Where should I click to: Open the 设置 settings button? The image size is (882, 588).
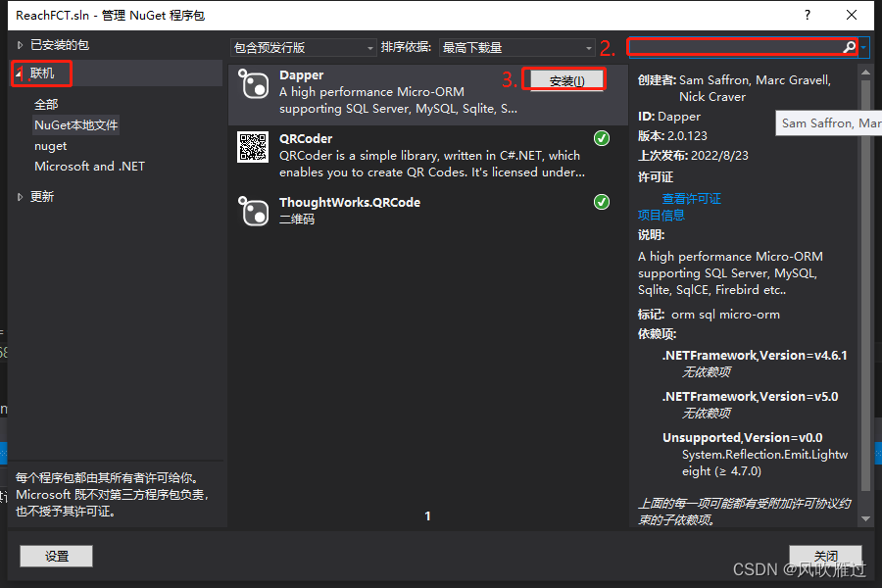click(x=56, y=556)
